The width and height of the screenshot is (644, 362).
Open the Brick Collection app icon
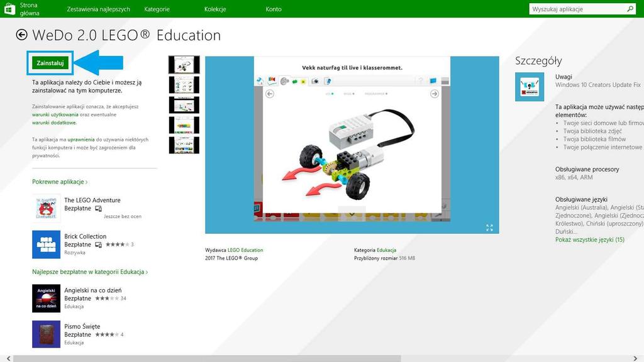[x=46, y=244]
